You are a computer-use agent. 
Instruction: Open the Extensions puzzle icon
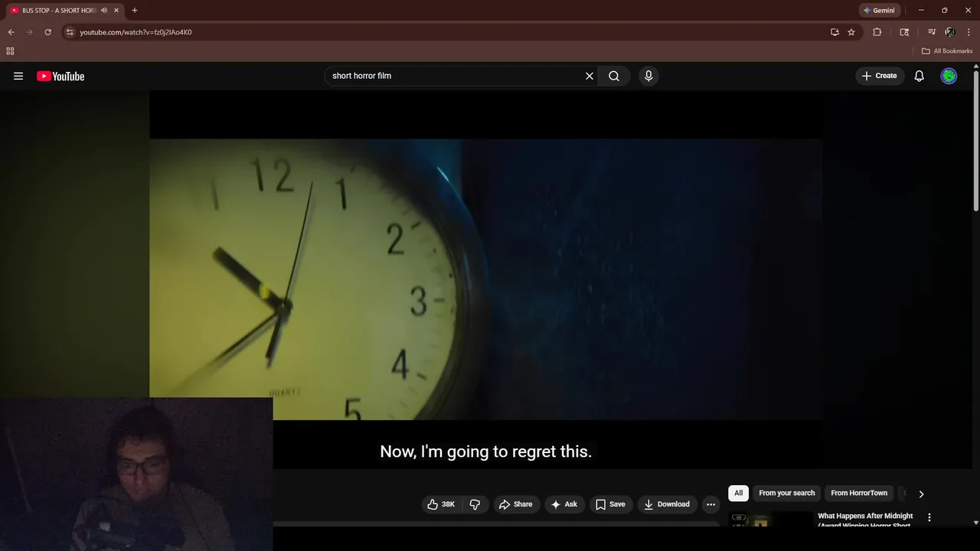[x=877, y=32]
